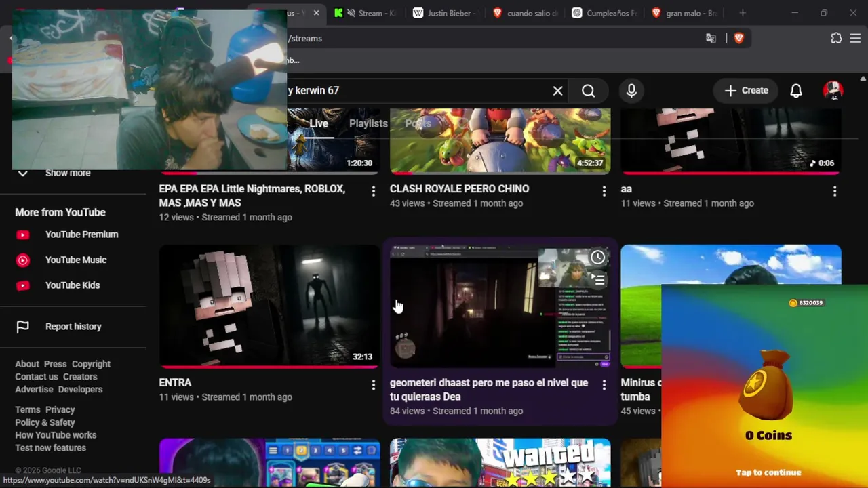The image size is (868, 488).
Task: Open the notifications bell
Action: (x=796, y=91)
